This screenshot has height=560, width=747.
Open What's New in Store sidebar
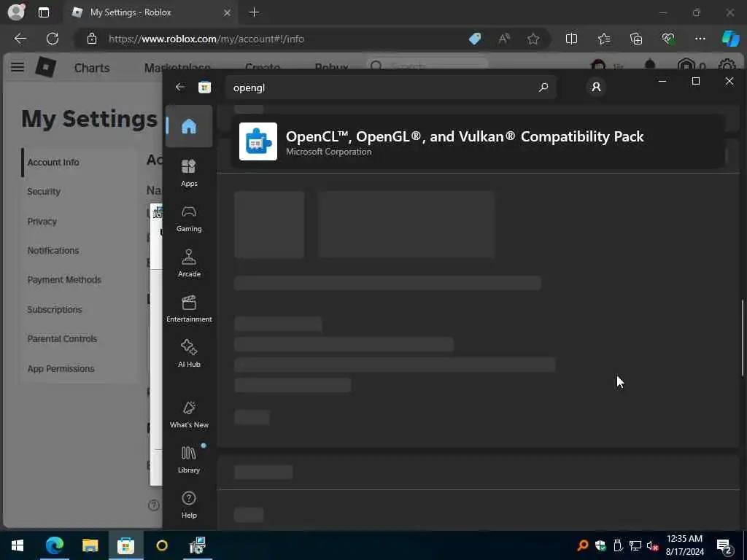[x=189, y=414]
